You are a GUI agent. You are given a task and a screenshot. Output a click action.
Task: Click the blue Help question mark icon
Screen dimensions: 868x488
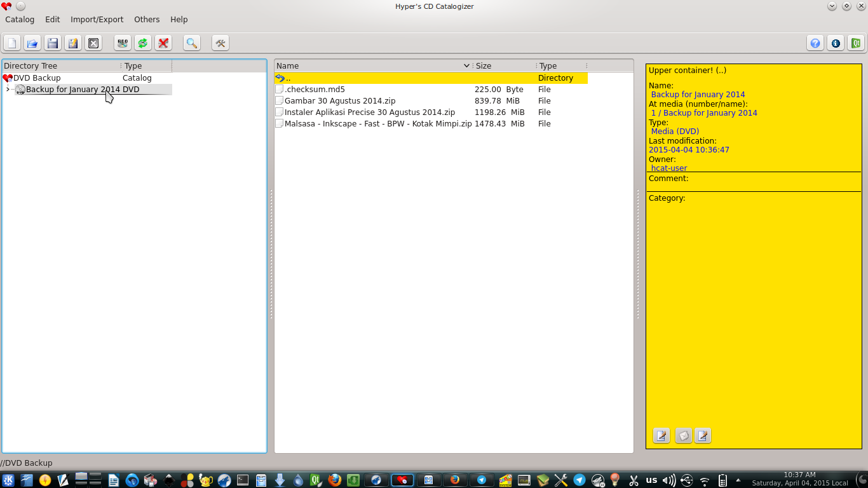pyautogui.click(x=815, y=43)
